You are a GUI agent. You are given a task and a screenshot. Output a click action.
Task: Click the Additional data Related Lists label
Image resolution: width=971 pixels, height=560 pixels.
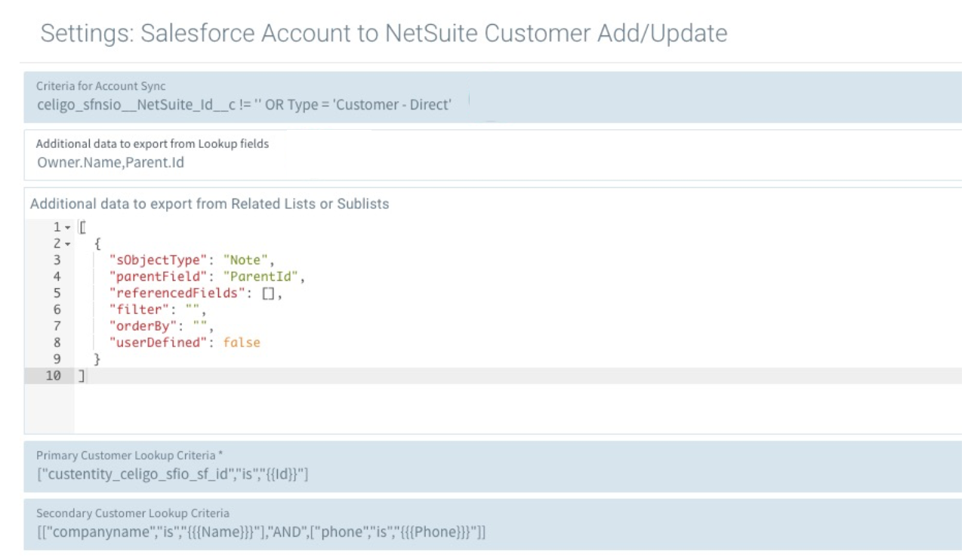[210, 204]
